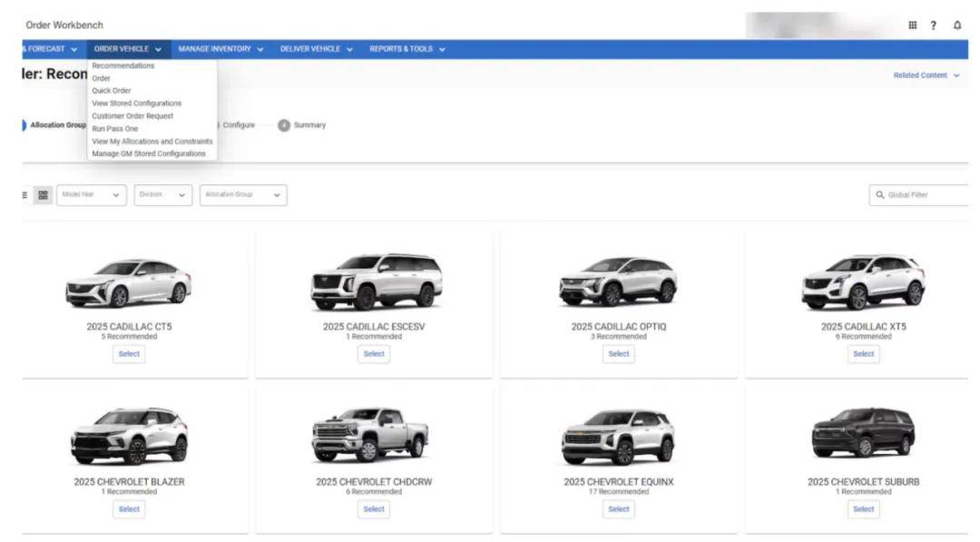This screenshot has width=980, height=542.
Task: Select the 2025 Cadillac ESCESV
Action: (374, 354)
